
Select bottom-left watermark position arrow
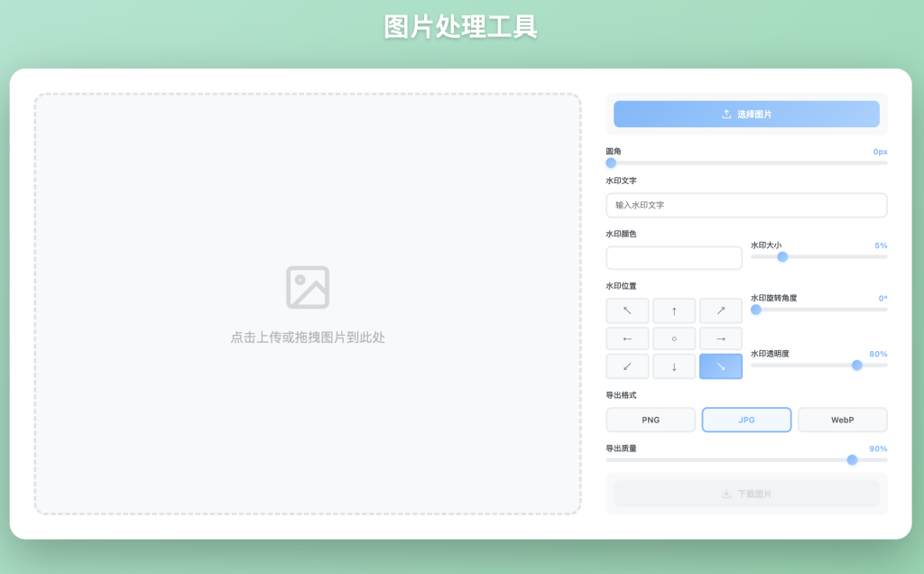tap(628, 366)
